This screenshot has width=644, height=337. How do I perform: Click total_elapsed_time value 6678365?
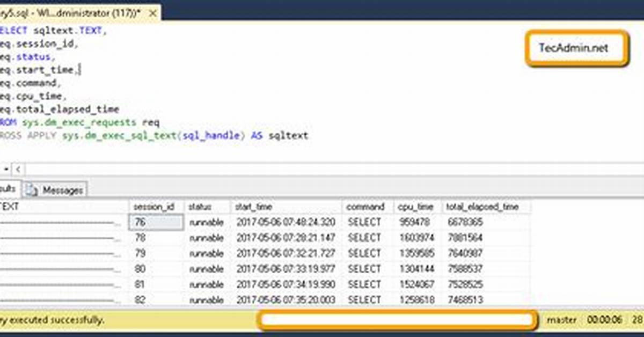(x=465, y=222)
